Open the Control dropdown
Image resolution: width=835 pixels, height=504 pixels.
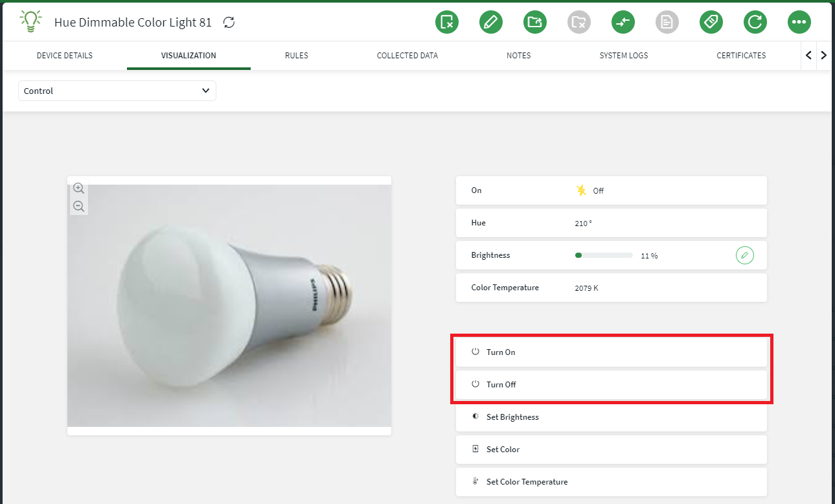click(117, 91)
